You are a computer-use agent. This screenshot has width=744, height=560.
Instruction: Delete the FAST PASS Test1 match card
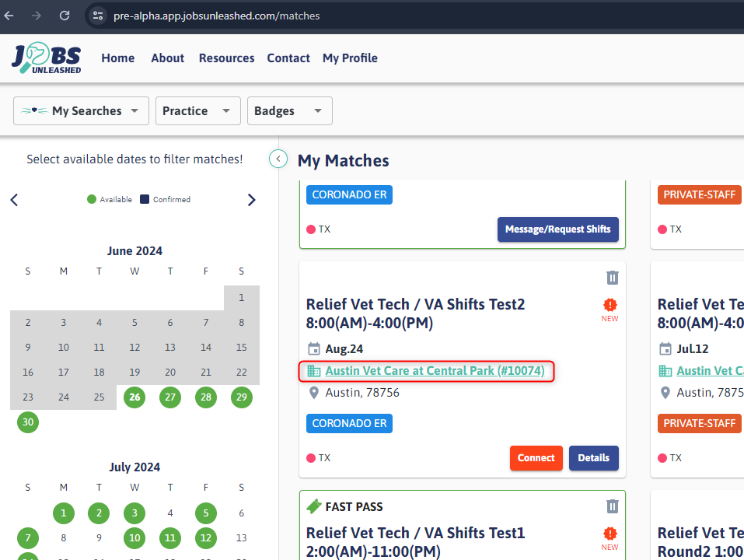pos(612,506)
